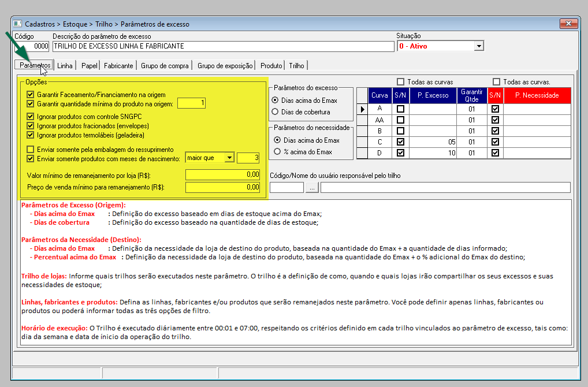Uncheck the red S/N necessity box for curve D
Image resolution: width=588 pixels, height=387 pixels.
click(x=496, y=153)
